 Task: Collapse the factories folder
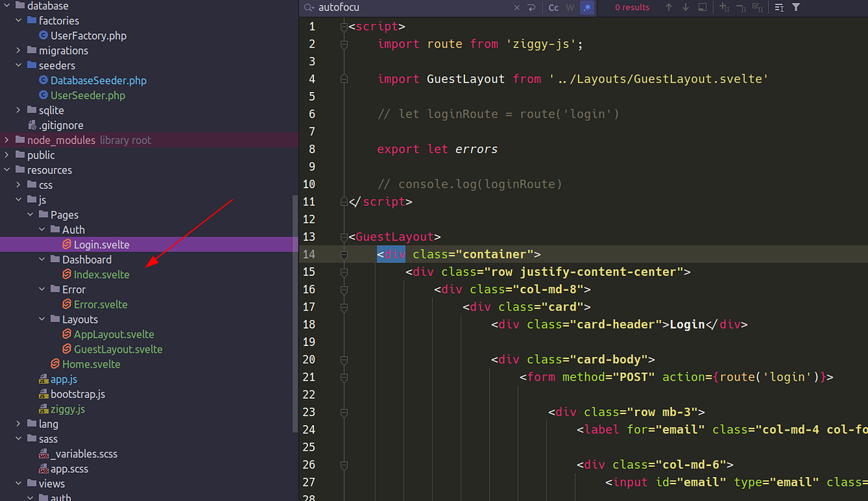click(17, 20)
